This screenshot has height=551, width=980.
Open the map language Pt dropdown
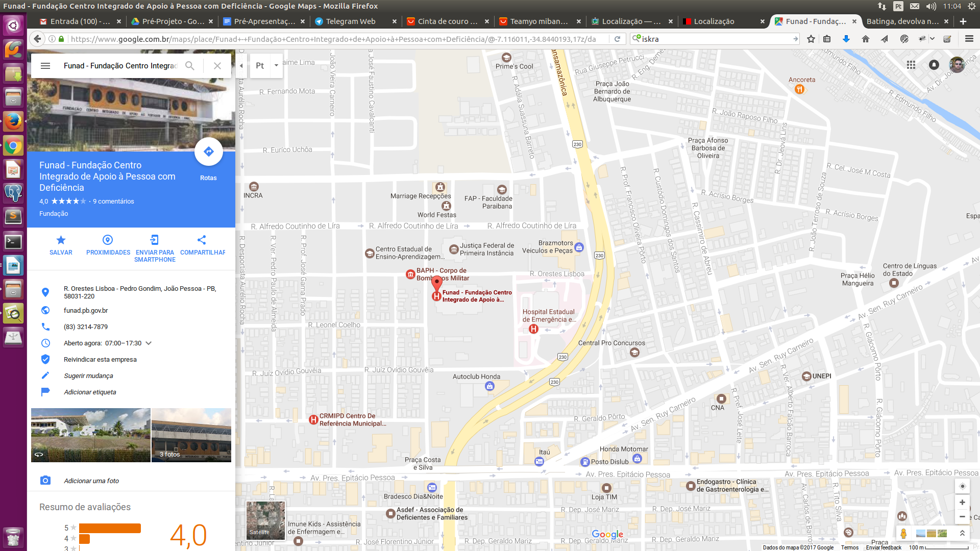click(x=265, y=65)
